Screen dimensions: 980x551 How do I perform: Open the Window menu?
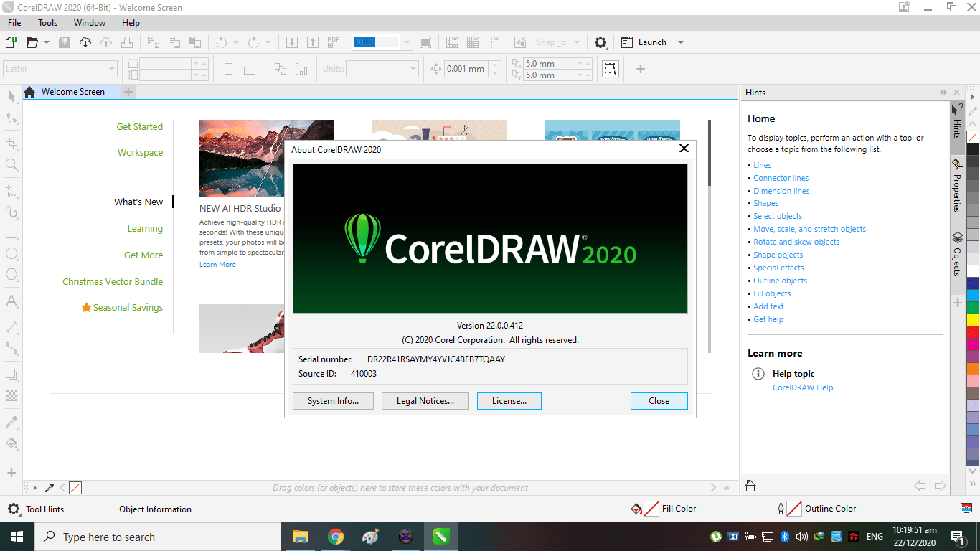(90, 23)
